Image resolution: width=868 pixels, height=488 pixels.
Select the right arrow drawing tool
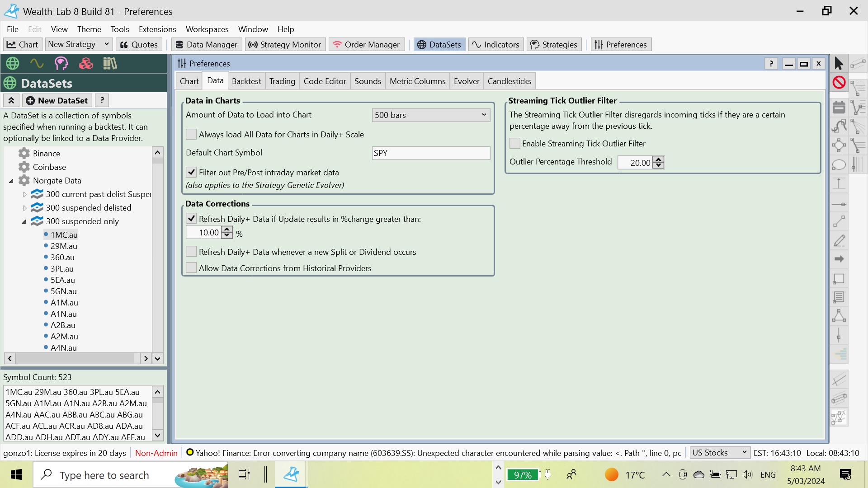pos(839,259)
